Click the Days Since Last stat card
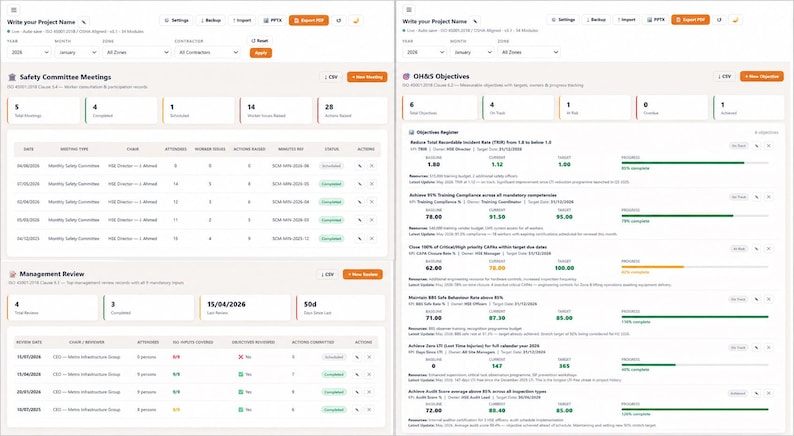The height and width of the screenshot is (436, 794). [340, 307]
